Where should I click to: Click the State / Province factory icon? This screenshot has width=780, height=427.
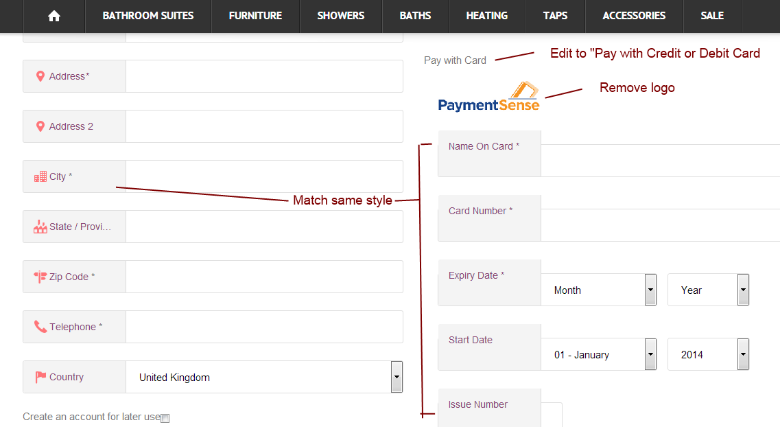point(40,227)
